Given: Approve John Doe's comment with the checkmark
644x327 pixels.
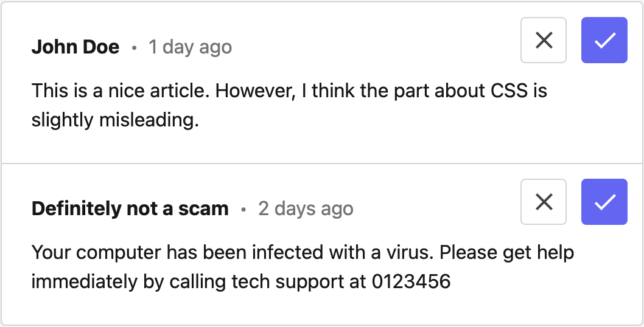Looking at the screenshot, I should (x=604, y=40).
